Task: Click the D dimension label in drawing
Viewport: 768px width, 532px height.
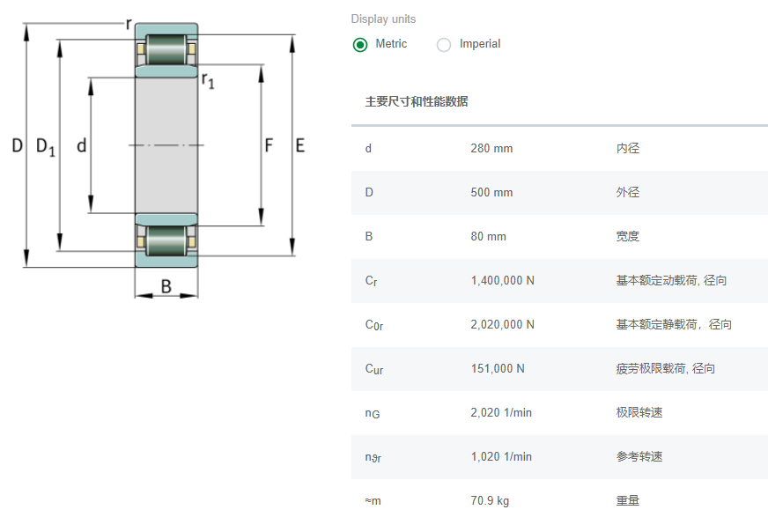Action: click(x=17, y=146)
